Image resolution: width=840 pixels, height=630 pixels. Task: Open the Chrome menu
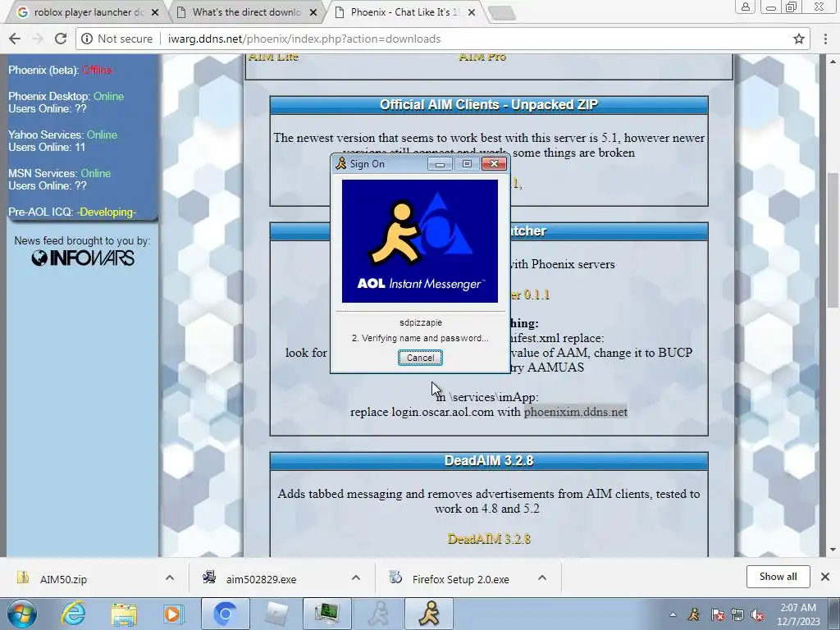tap(825, 39)
